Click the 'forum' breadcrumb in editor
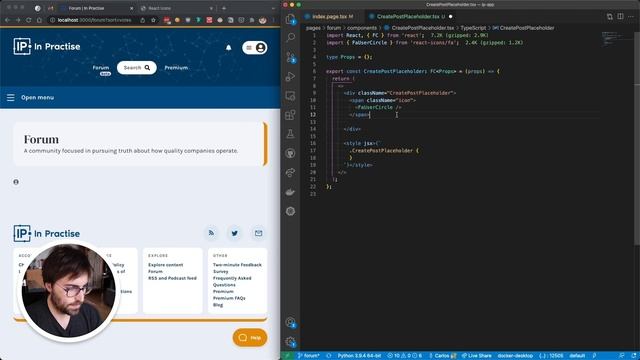This screenshot has height=360, width=640. 333,28
